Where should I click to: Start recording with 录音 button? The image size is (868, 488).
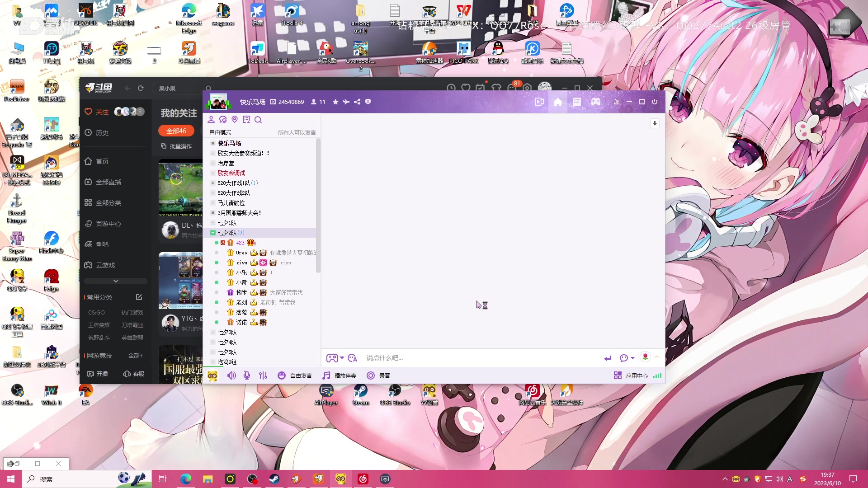378,375
